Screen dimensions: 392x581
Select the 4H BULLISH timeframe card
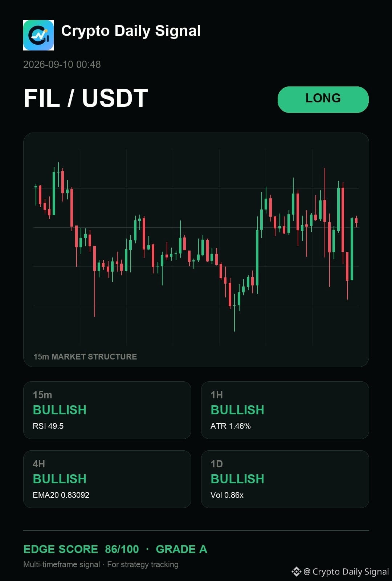click(x=107, y=479)
